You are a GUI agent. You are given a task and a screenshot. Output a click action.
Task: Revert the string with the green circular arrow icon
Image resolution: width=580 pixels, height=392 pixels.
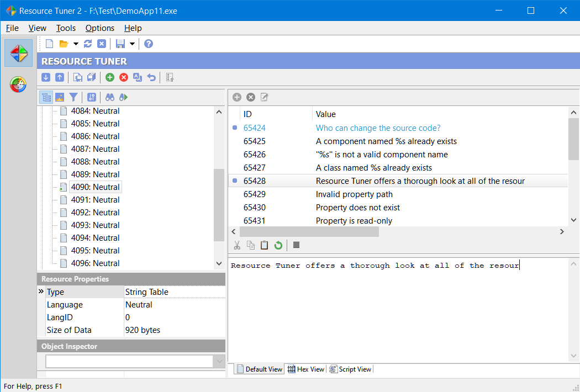[278, 245]
